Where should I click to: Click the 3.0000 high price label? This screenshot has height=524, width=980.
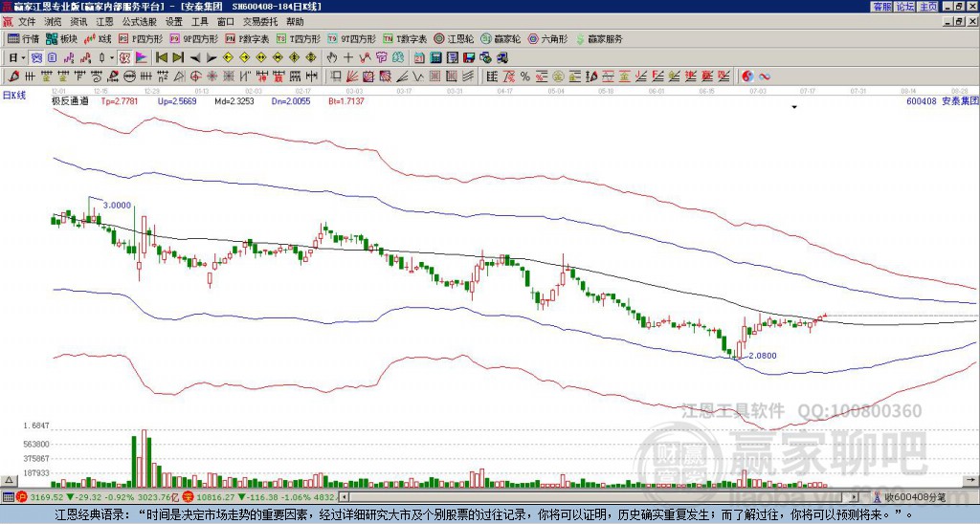click(117, 205)
